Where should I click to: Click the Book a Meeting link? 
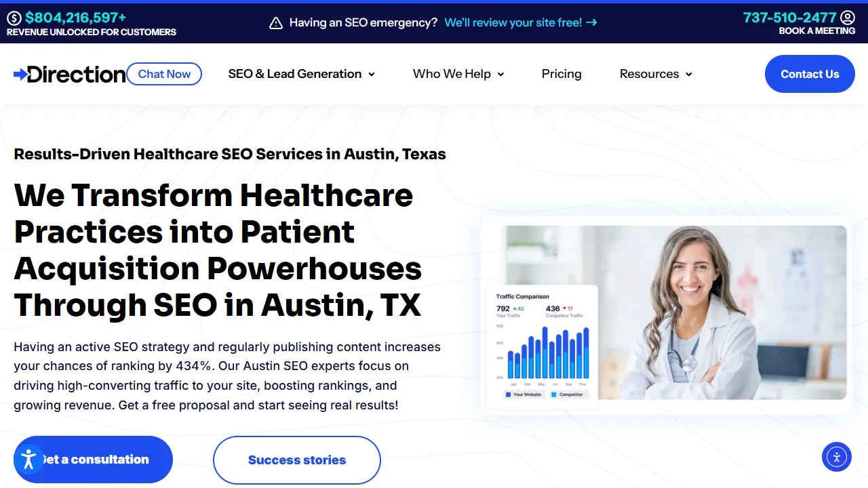click(816, 31)
